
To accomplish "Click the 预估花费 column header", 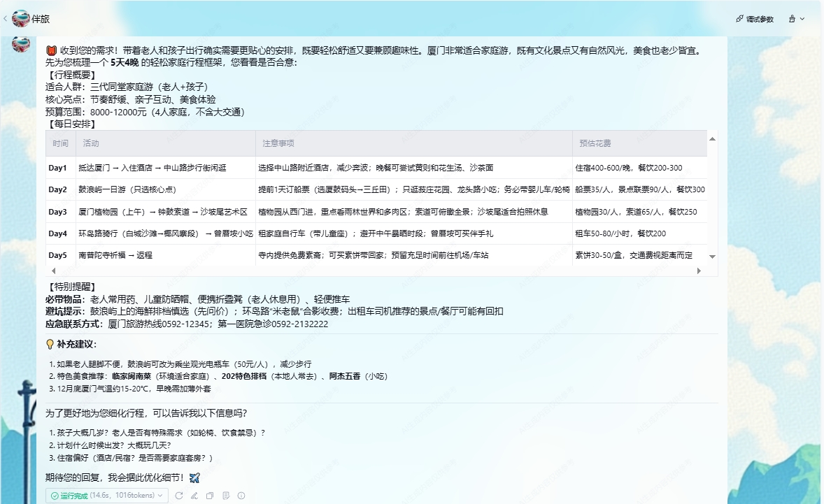I will 595,143.
